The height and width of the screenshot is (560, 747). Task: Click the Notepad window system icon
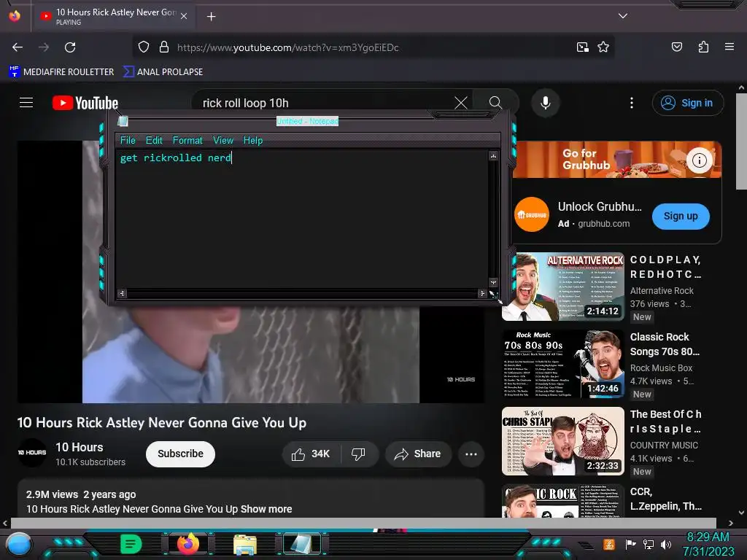point(123,122)
